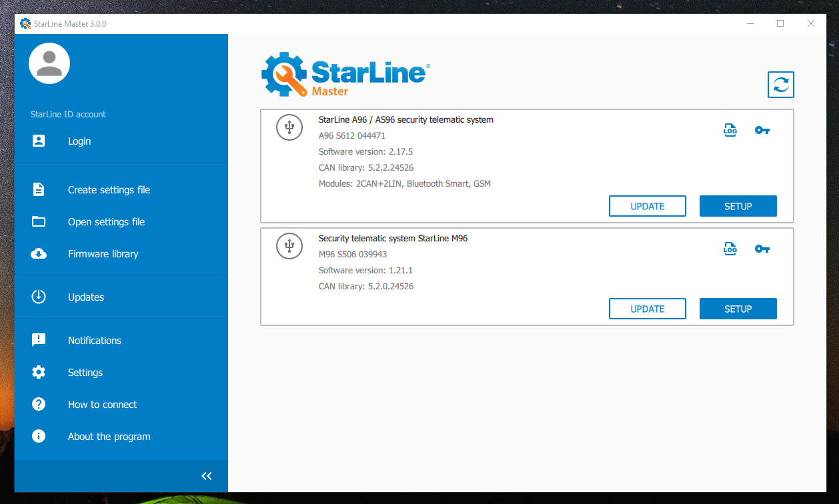Click the StarLine A96 / AS96 device title

coord(406,120)
